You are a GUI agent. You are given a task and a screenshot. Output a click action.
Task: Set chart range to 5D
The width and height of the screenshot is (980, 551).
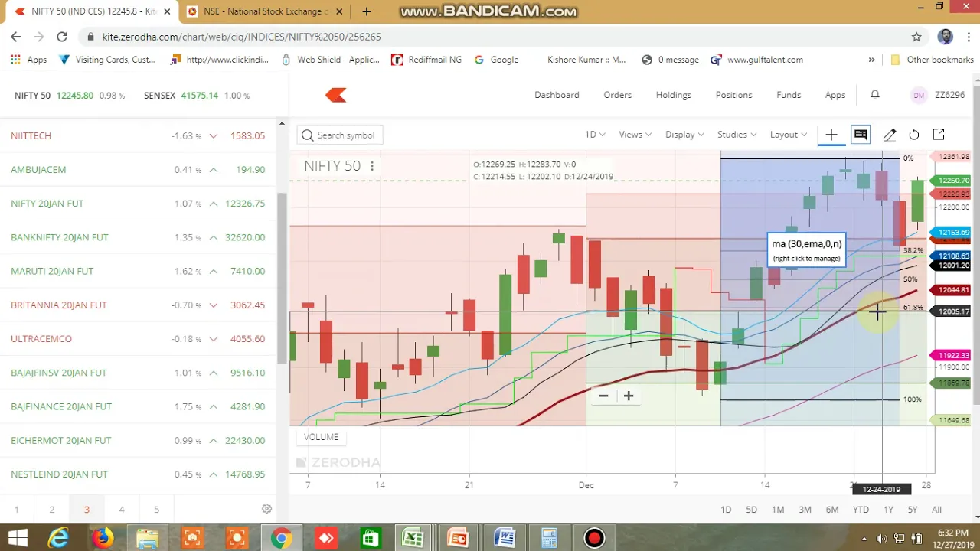(752, 510)
